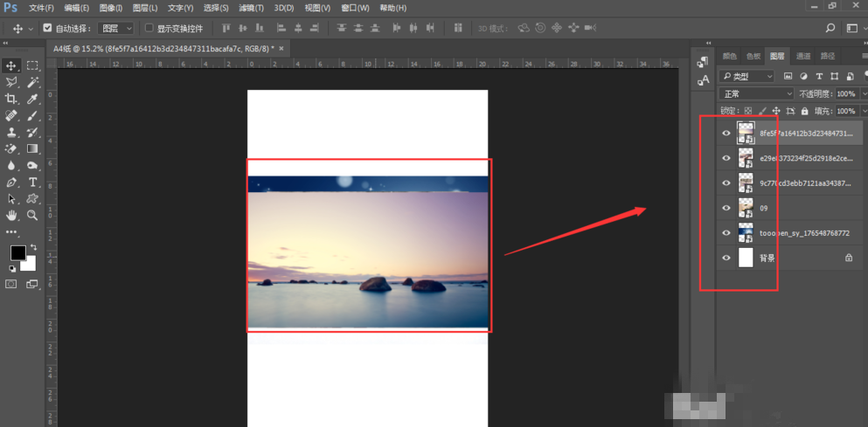The width and height of the screenshot is (868, 427).
Task: Click the black foreground color swatch
Action: (x=17, y=252)
